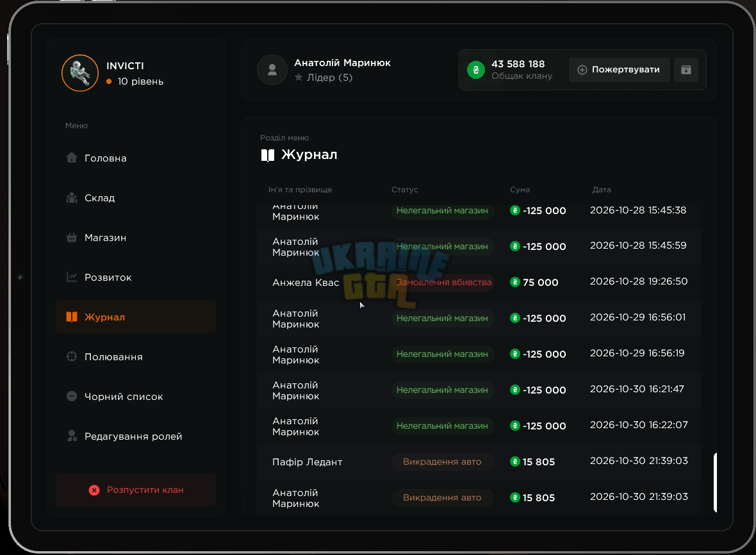Select the Пафір Ледант Викрадення авто entry

click(479, 461)
